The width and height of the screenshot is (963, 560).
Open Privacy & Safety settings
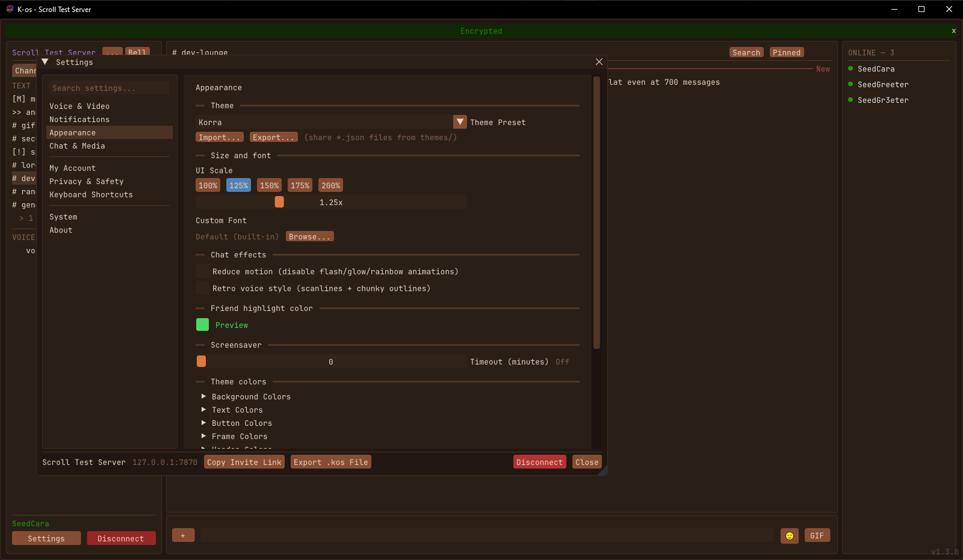(110, 181)
